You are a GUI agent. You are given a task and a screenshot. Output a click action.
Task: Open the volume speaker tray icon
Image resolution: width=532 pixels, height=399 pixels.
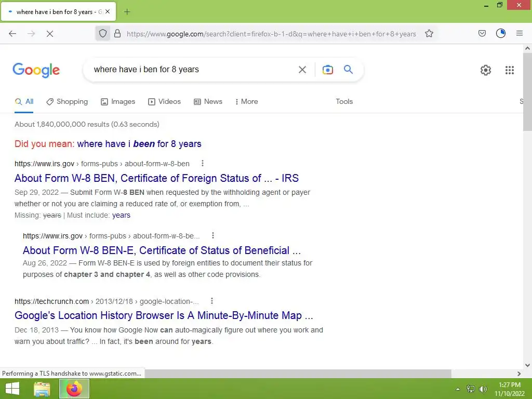pos(483,389)
